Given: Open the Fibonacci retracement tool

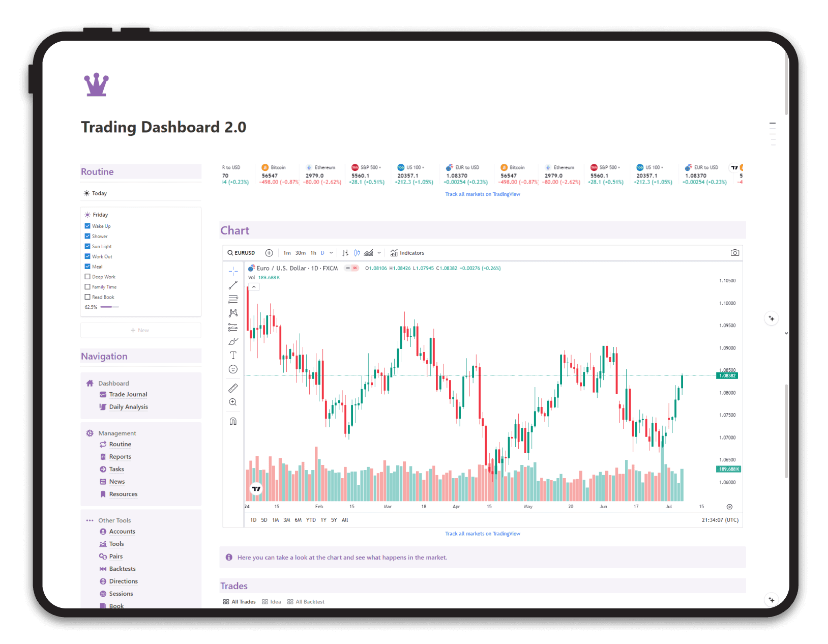Looking at the screenshot, I should [233, 299].
